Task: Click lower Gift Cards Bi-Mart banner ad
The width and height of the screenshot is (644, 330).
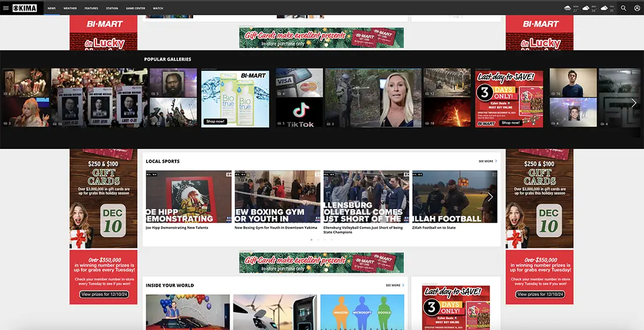Action: tap(321, 263)
